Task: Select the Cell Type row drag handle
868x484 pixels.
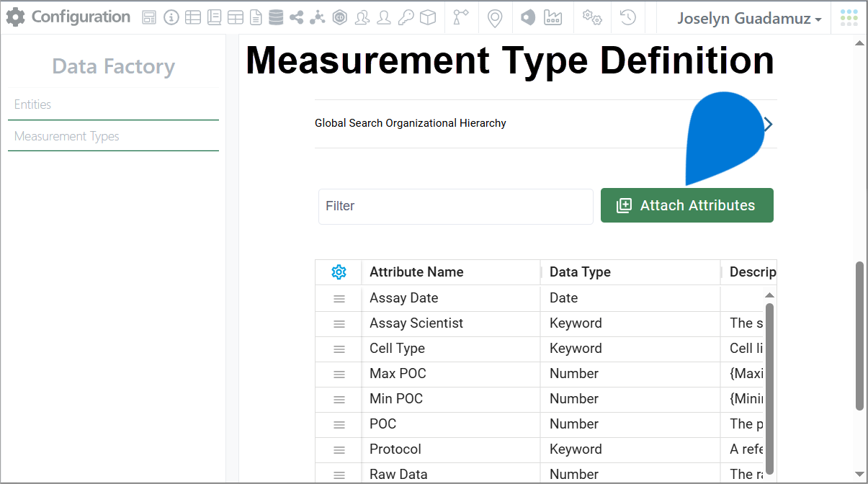Action: click(x=339, y=349)
